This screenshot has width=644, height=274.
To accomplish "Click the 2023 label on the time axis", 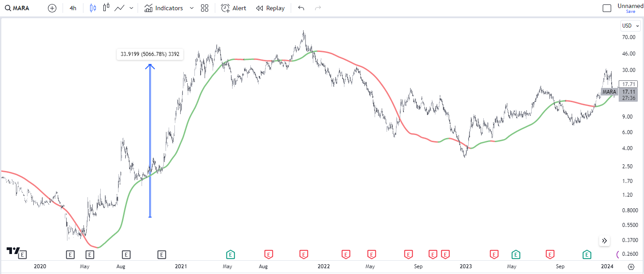I will coord(466,266).
